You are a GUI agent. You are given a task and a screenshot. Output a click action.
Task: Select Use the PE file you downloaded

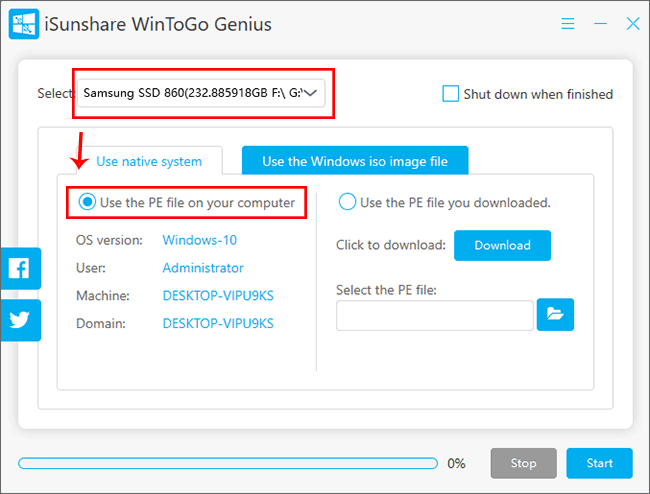(x=347, y=202)
